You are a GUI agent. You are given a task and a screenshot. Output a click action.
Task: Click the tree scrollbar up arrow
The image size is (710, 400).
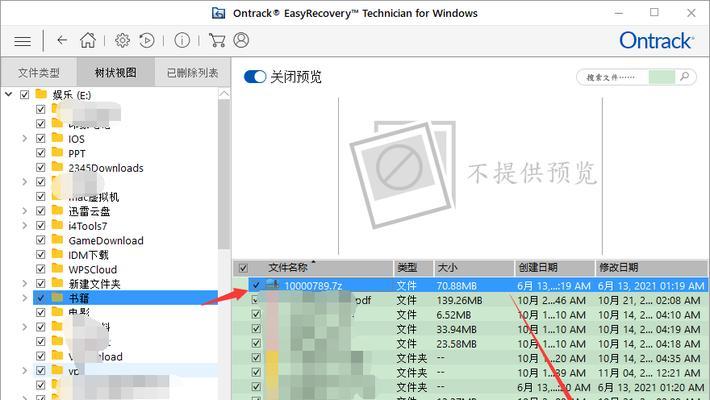click(x=224, y=94)
